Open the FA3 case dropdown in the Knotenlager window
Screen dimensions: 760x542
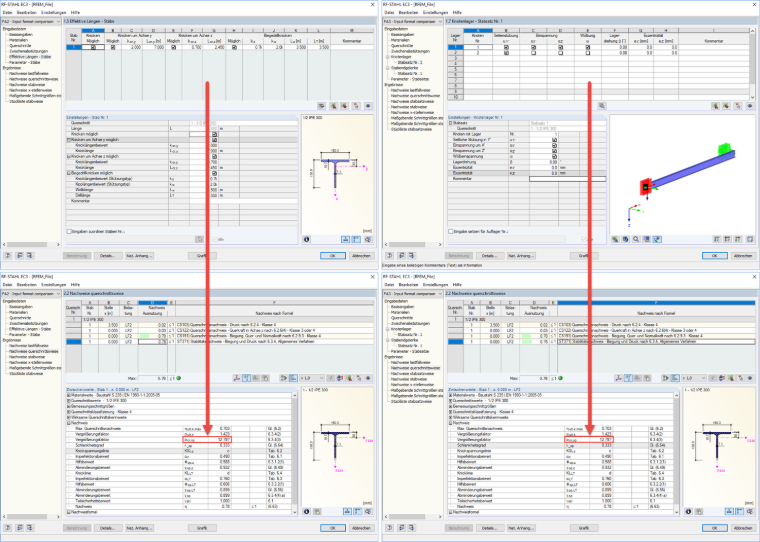pos(440,22)
